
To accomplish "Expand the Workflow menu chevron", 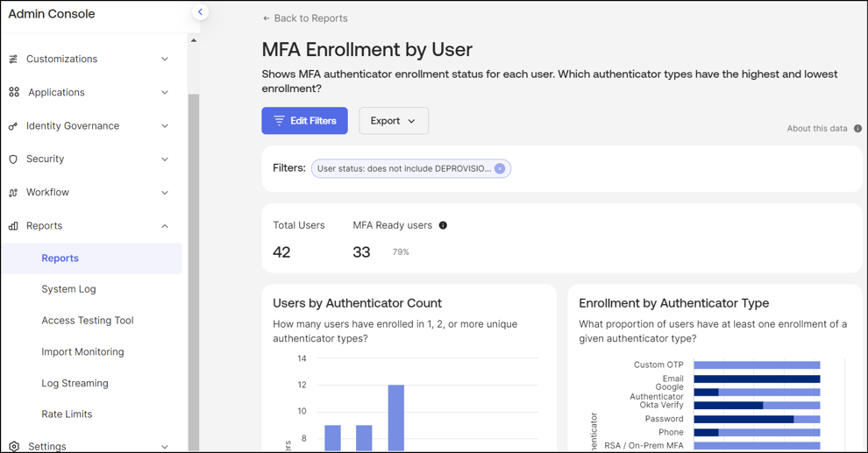I will 165,193.
